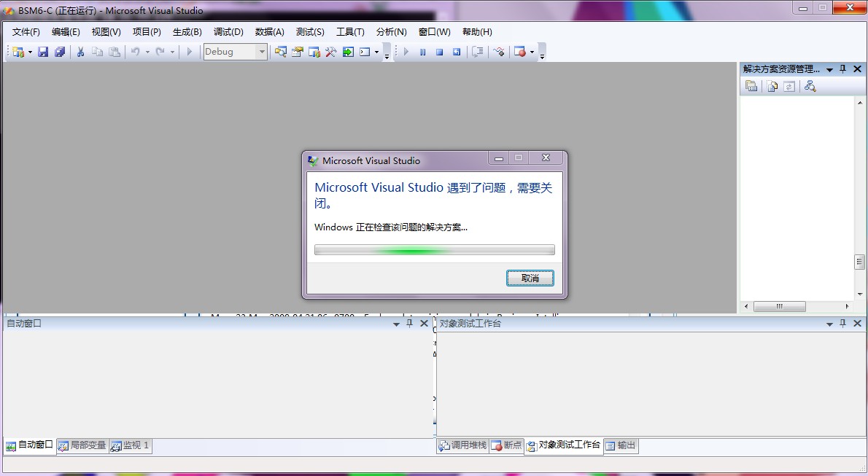Stop debugging with the square icon
The height and width of the screenshot is (476, 868).
(440, 52)
